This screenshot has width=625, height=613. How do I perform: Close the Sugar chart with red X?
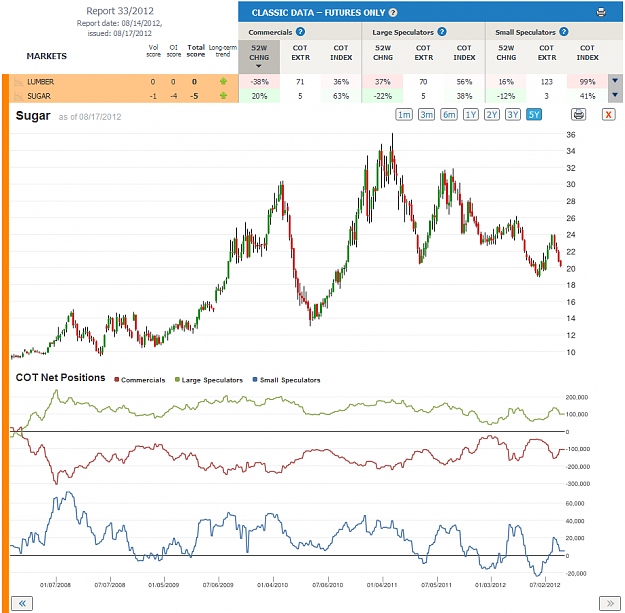608,115
